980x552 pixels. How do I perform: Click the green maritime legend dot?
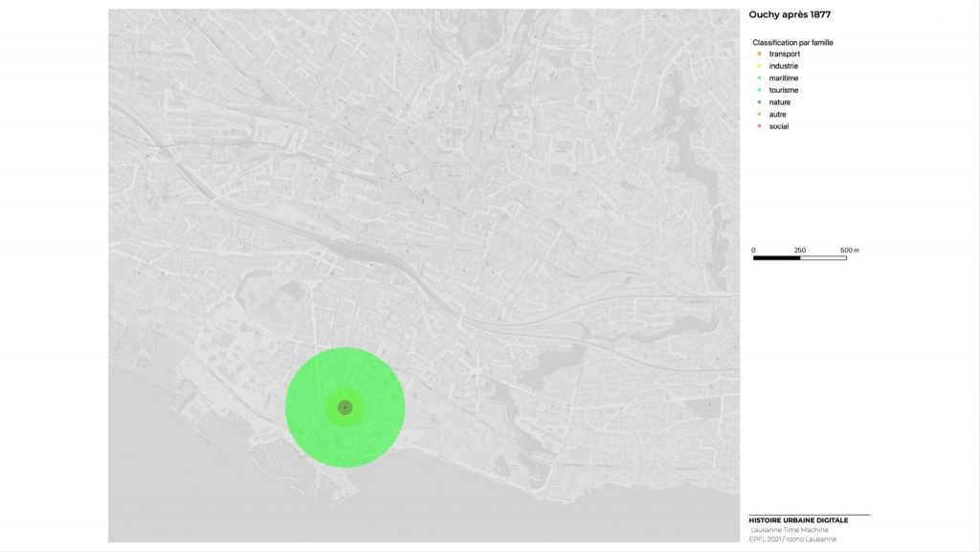[x=758, y=78]
